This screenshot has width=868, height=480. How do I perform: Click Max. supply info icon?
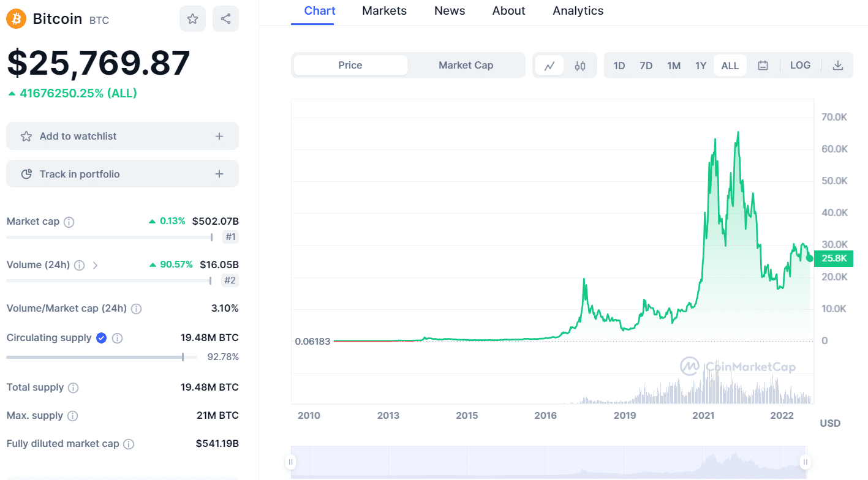click(72, 416)
